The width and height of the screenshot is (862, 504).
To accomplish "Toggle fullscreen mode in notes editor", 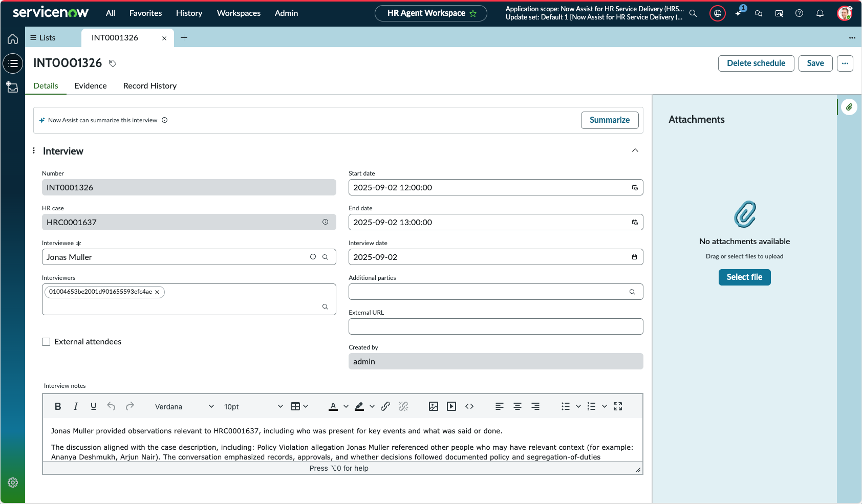I will [618, 406].
